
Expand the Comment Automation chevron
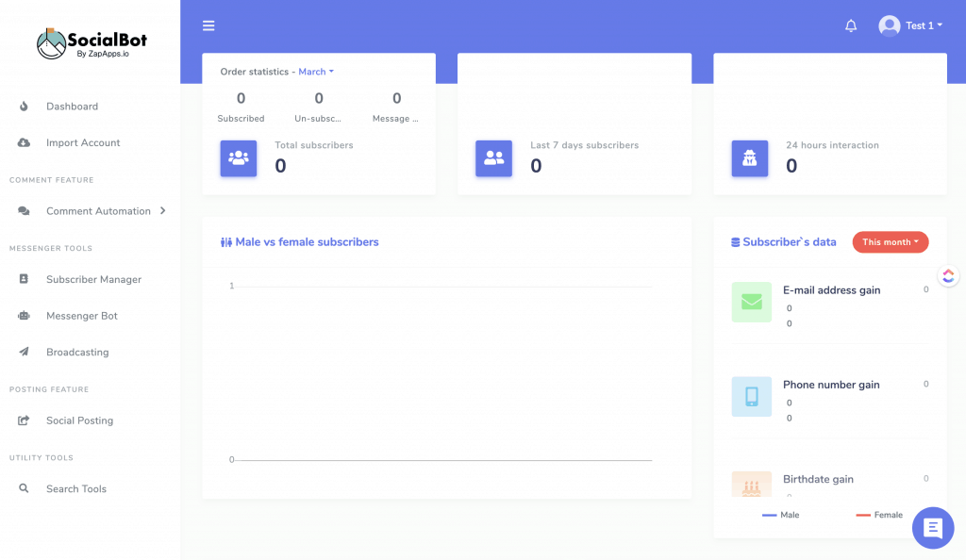[162, 211]
